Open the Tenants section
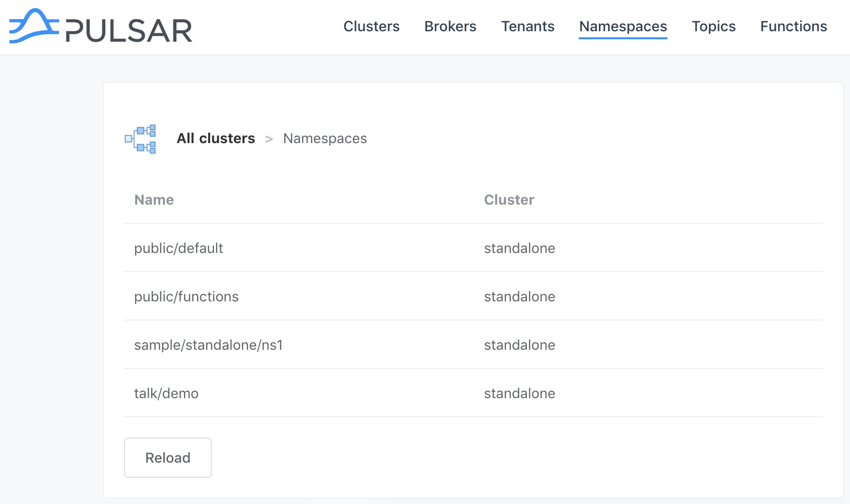Viewport: 850px width, 504px height. (528, 26)
